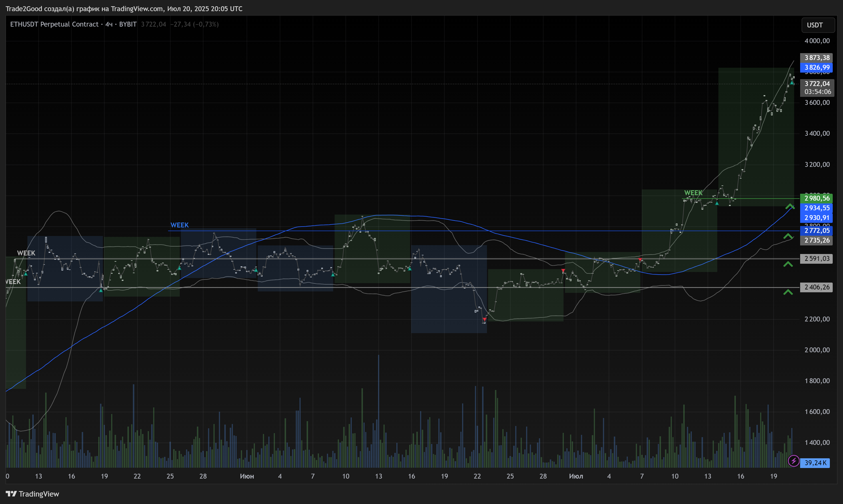Select the green 2 980,56 price label
The image size is (843, 504).
click(x=816, y=198)
